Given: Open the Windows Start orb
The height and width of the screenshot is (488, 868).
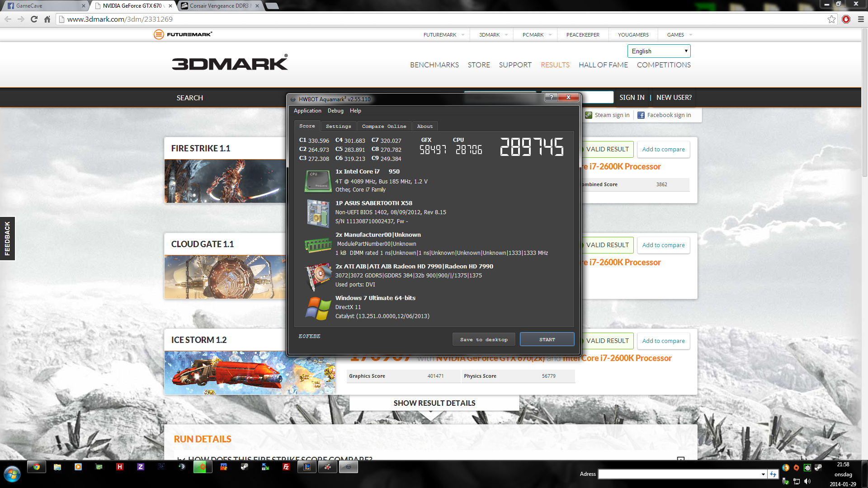Looking at the screenshot, I should (12, 474).
